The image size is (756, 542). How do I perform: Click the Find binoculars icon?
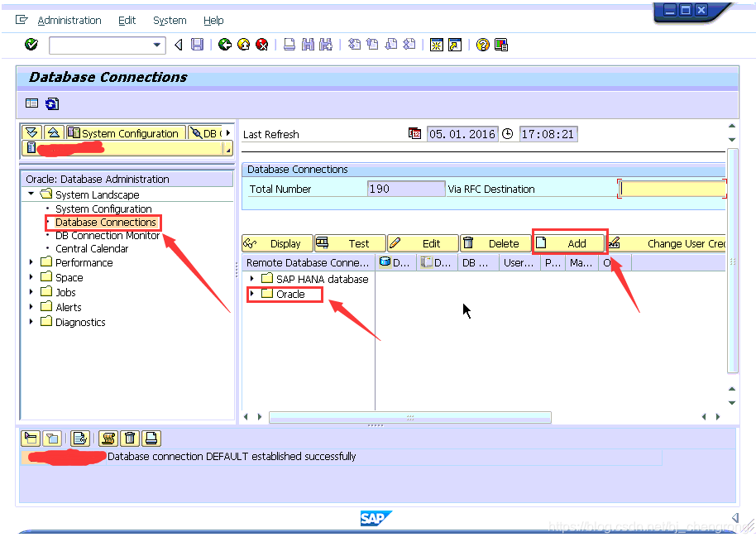(x=308, y=45)
